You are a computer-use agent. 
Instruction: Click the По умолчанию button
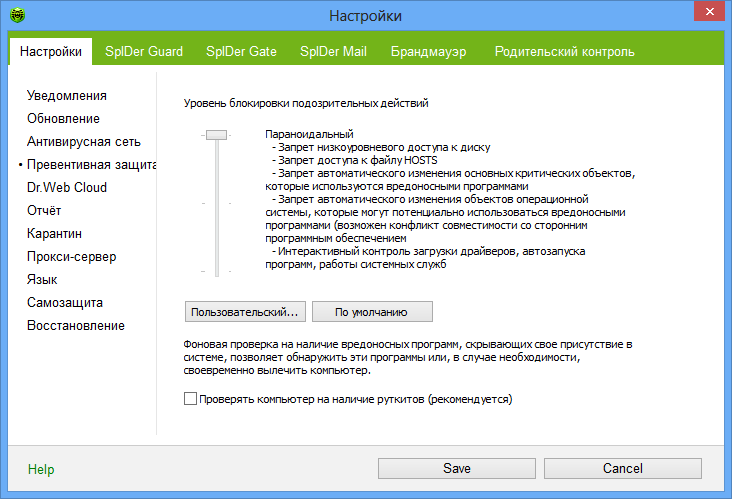click(372, 312)
